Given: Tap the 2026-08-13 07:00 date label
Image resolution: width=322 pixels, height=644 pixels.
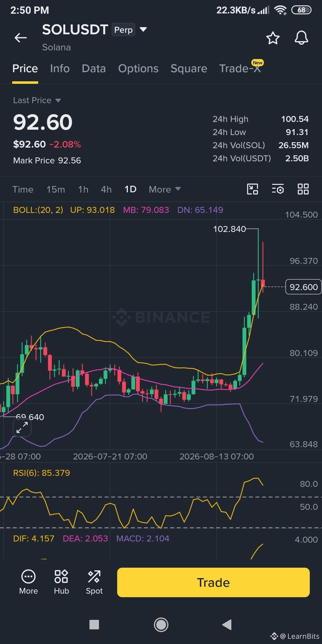Looking at the screenshot, I should coord(216,456).
